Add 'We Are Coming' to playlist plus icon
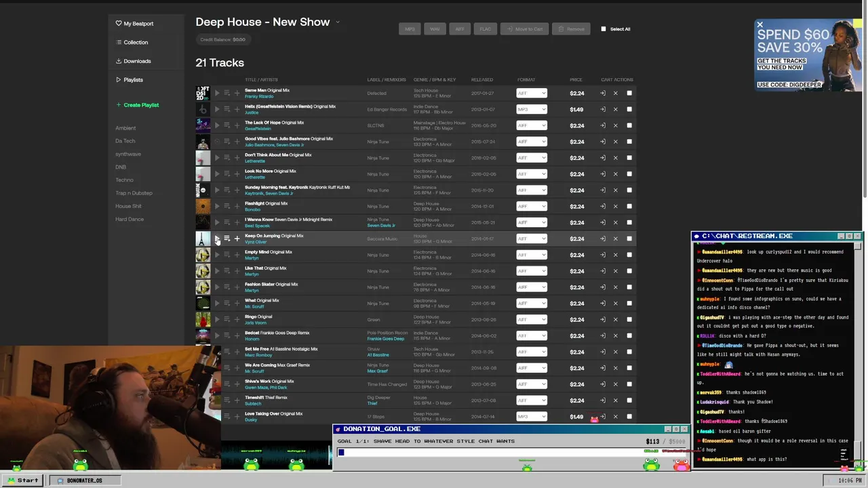 click(237, 368)
